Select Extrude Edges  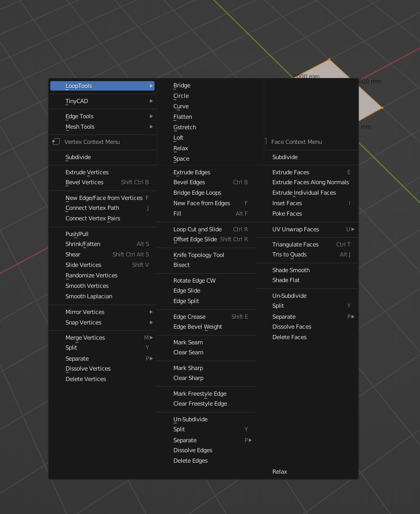tap(206, 172)
